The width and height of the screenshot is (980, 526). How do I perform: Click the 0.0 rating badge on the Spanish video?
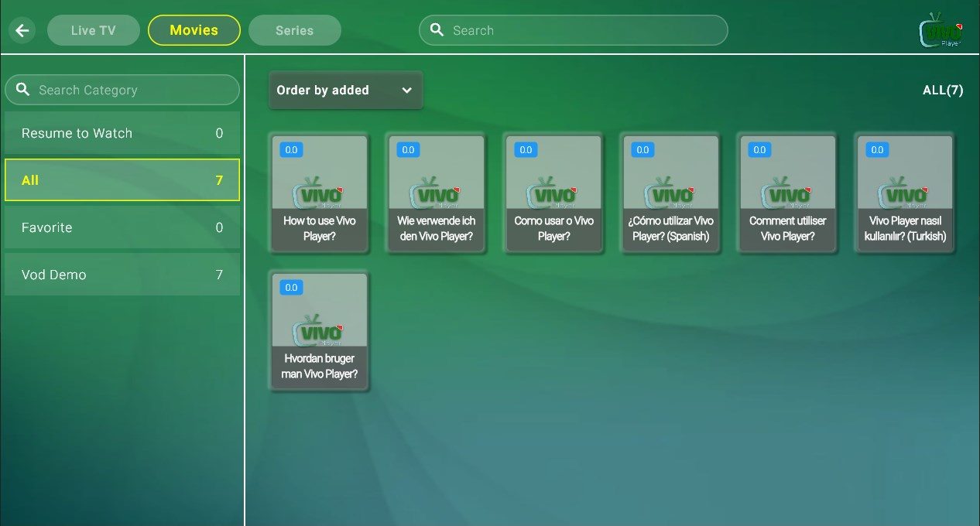pyautogui.click(x=642, y=150)
